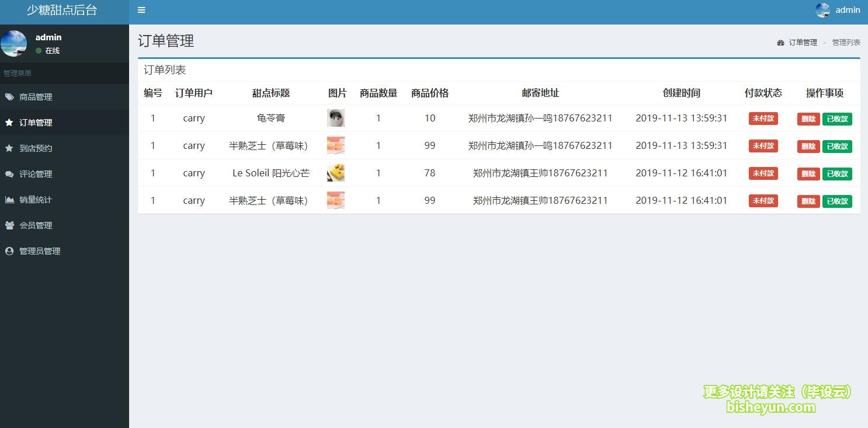Open the admin user menu in top-right
This screenshot has height=428, width=868.
838,10
